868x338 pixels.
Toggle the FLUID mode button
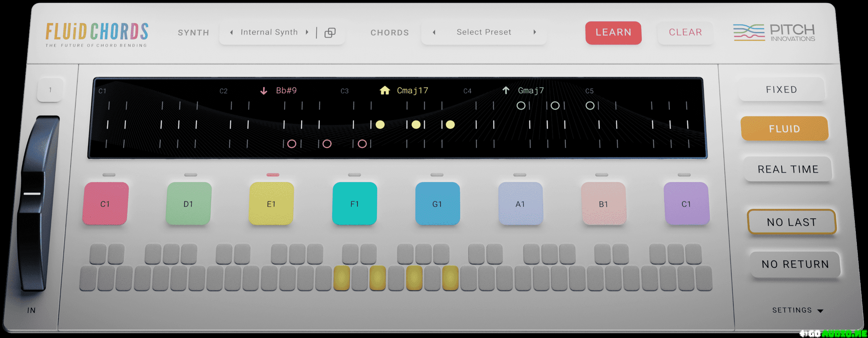pyautogui.click(x=784, y=129)
